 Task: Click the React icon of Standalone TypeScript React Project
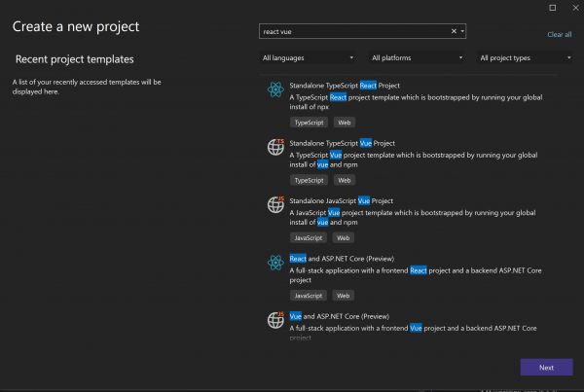pos(275,89)
